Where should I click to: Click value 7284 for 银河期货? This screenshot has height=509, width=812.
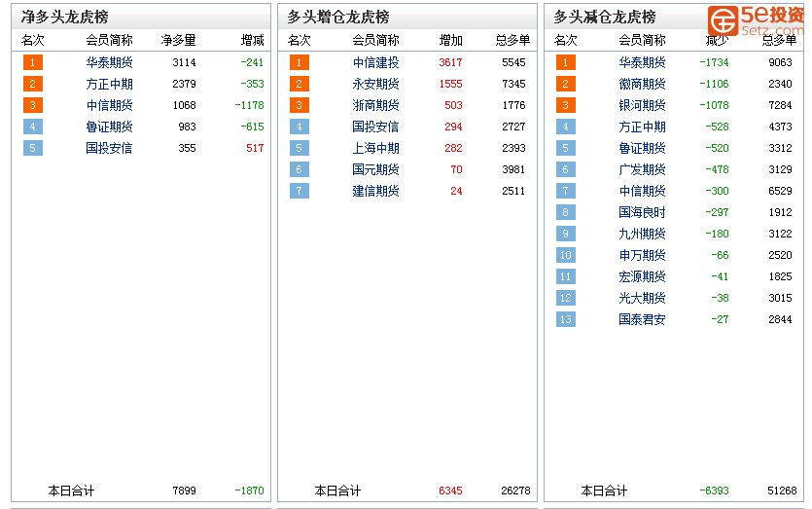(x=781, y=105)
